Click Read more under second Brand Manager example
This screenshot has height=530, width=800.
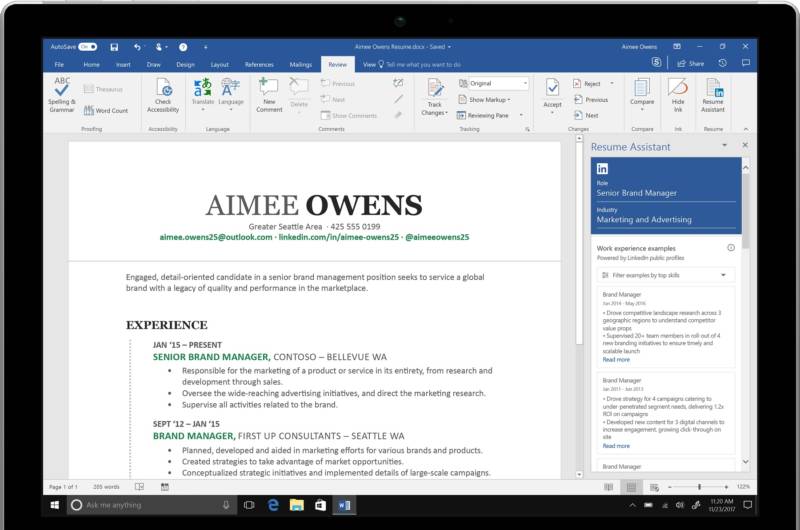pos(616,446)
